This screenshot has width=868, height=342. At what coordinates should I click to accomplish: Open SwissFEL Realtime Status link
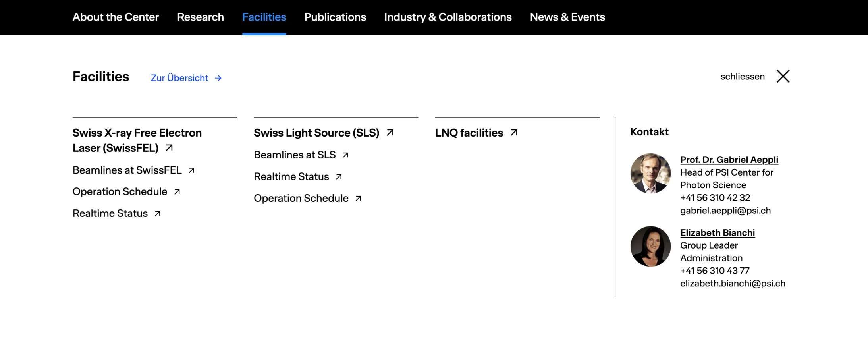click(110, 214)
